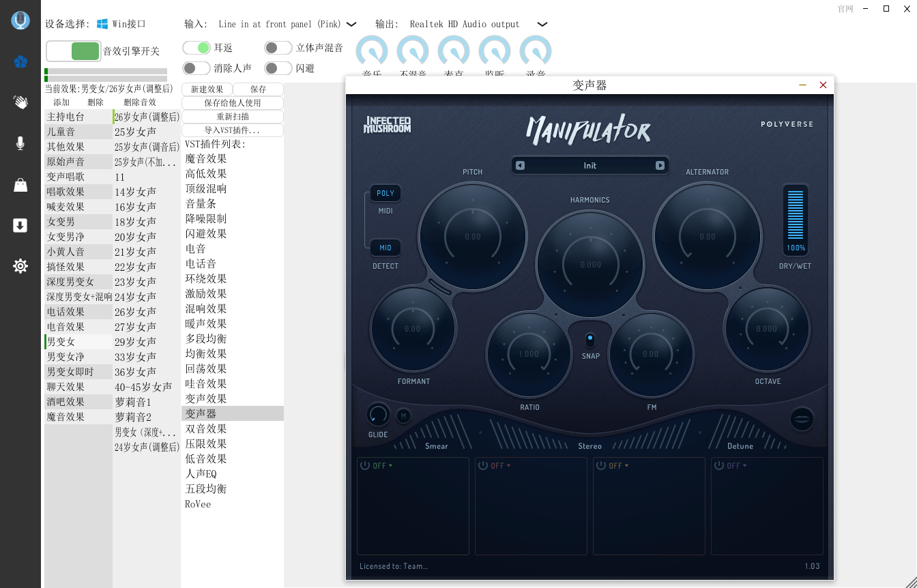Toggle power icon of first effect slot

365,465
